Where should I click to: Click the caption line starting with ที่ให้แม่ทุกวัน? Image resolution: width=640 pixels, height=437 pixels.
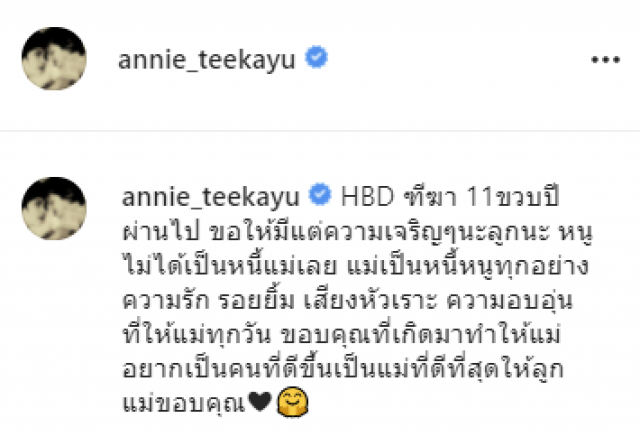(342, 335)
